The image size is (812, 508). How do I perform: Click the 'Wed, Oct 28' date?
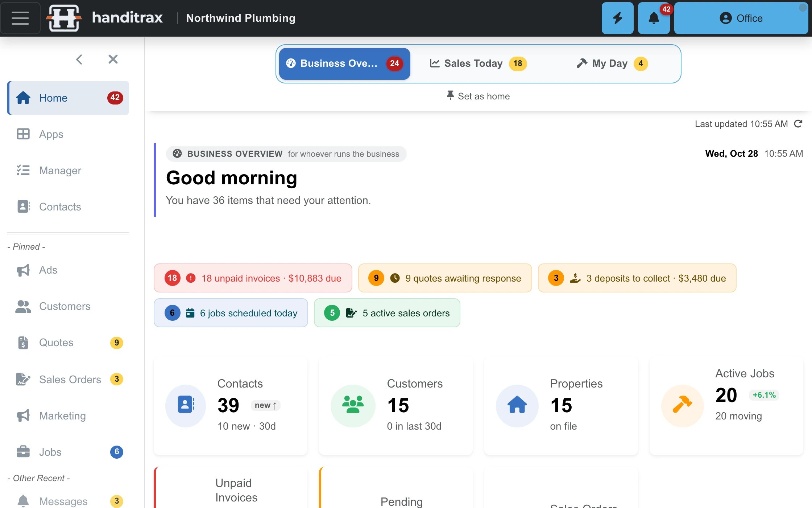pos(732,153)
